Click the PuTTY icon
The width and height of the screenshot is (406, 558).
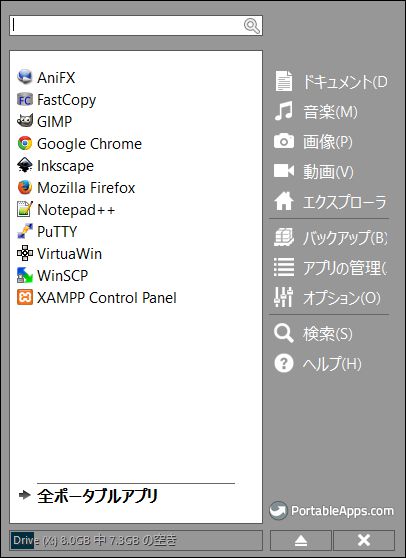click(25, 231)
